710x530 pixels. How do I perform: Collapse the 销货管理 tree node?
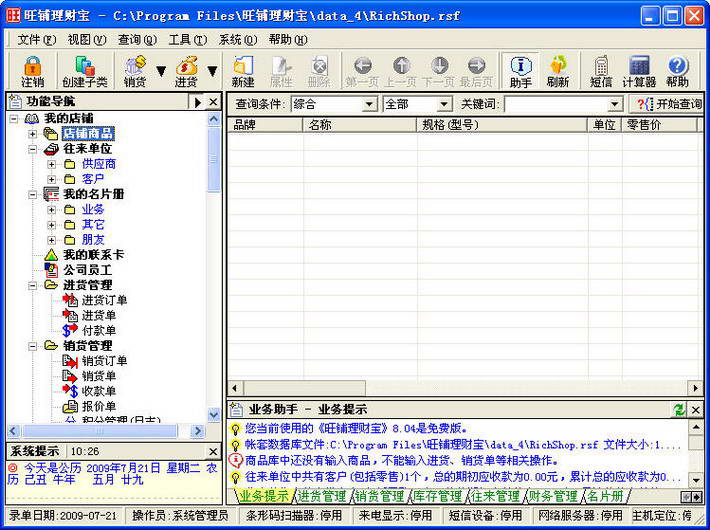click(x=32, y=346)
